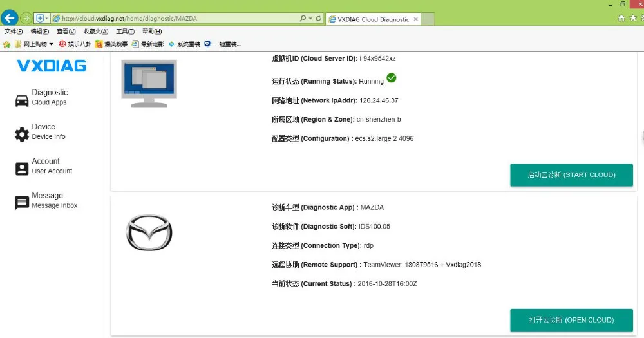Image resolution: width=644 pixels, height=338 pixels.
Task: Minimize the browser window
Action: pyautogui.click(x=611, y=5)
